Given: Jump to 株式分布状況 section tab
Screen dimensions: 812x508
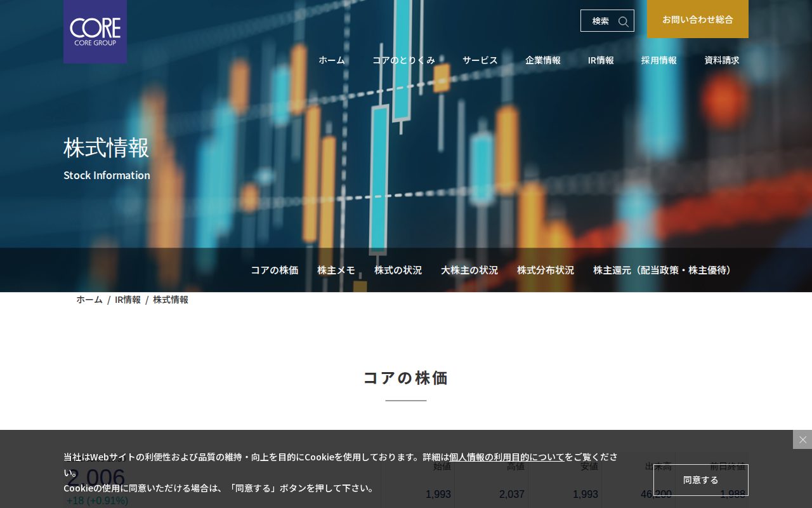Looking at the screenshot, I should coord(546,270).
